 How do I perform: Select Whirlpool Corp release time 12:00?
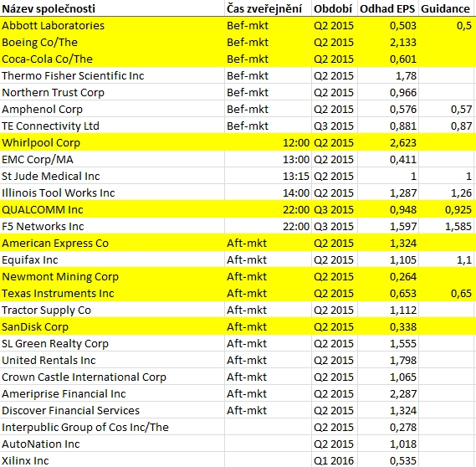tap(268, 143)
